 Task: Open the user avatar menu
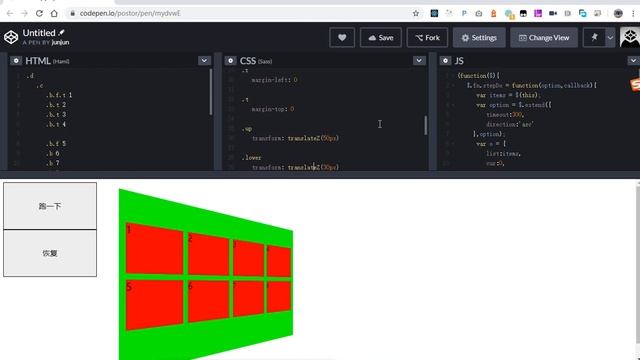[630, 37]
